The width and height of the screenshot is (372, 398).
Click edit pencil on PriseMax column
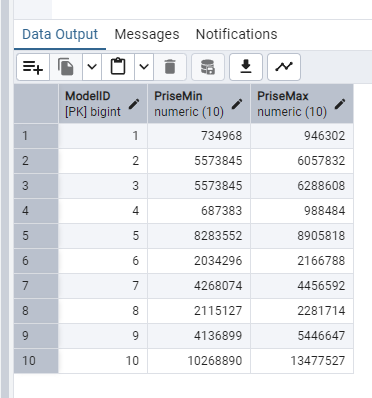click(340, 104)
